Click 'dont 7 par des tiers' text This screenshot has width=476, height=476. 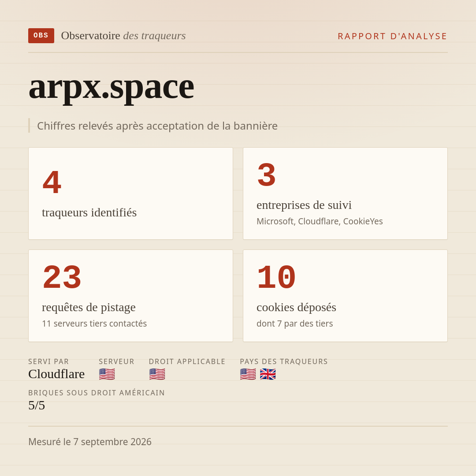point(295,324)
